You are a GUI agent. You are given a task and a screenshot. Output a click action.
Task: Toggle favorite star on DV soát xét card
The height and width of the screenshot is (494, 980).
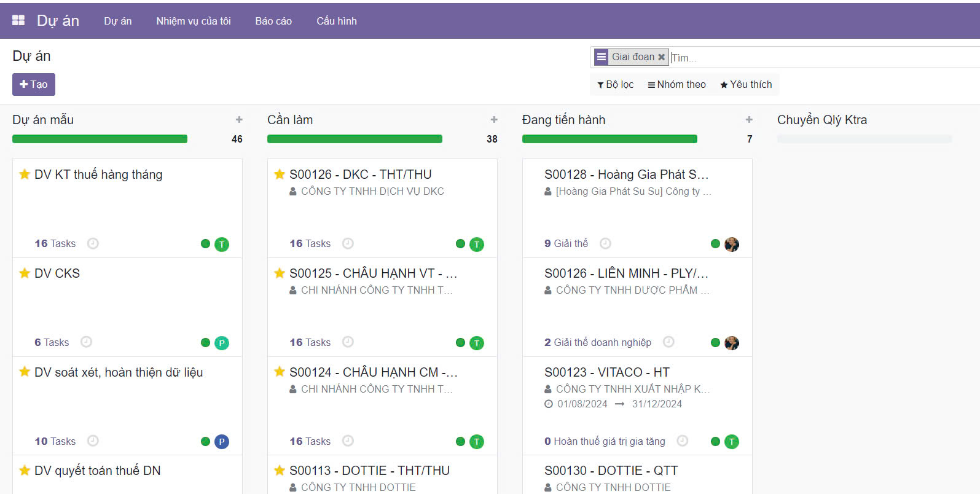tap(25, 372)
